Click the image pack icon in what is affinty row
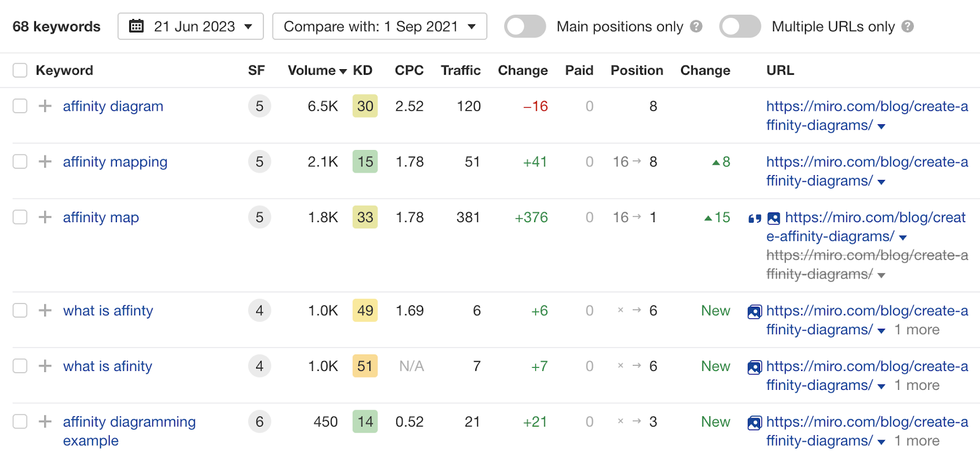 (755, 312)
